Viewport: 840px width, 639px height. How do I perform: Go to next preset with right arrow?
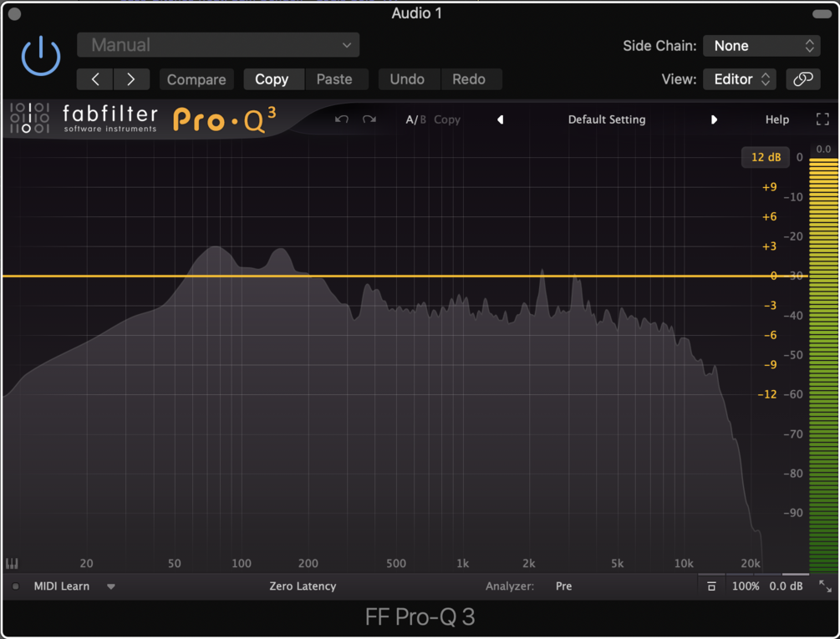(130, 79)
